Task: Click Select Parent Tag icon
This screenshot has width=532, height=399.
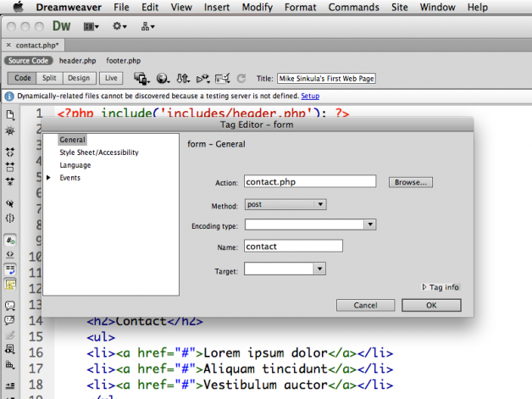Action: click(10, 203)
